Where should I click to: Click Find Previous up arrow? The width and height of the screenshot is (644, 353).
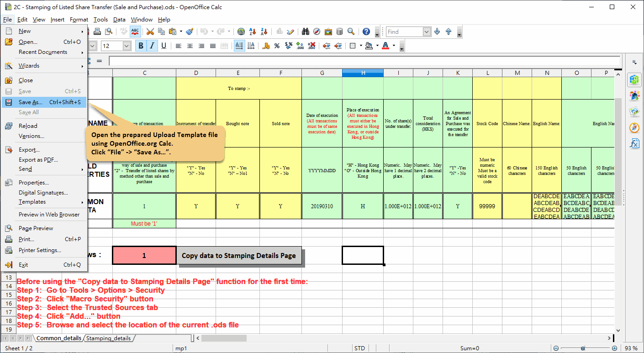tap(449, 32)
